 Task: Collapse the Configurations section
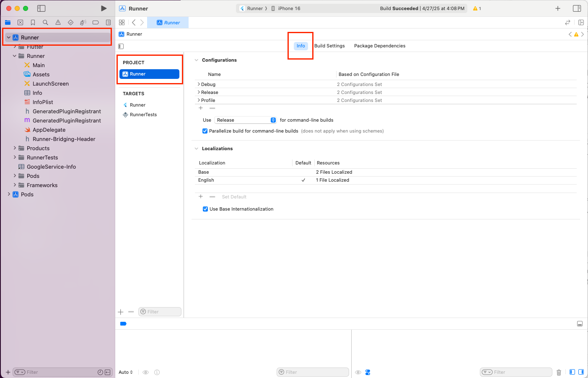(196, 60)
